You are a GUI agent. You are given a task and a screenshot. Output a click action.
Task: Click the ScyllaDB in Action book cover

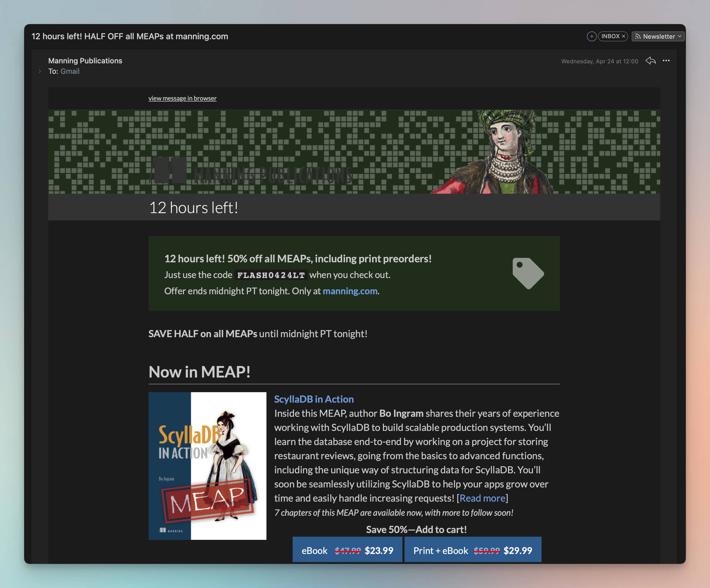(207, 466)
